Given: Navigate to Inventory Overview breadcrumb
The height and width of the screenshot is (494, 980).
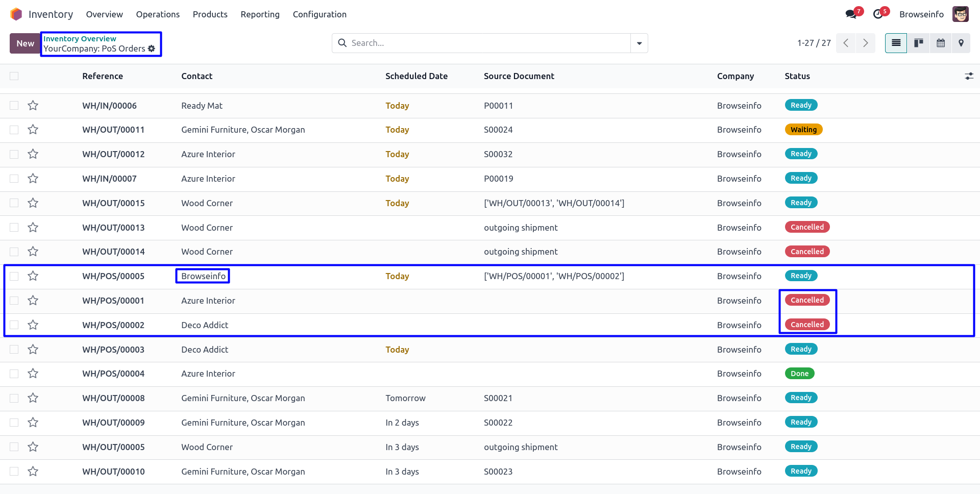Looking at the screenshot, I should [x=80, y=39].
